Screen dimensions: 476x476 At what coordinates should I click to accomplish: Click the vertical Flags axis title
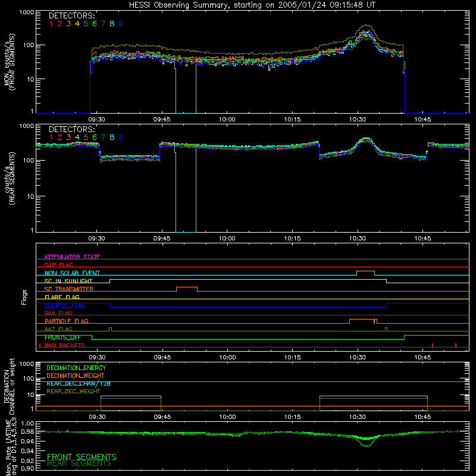(x=24, y=297)
